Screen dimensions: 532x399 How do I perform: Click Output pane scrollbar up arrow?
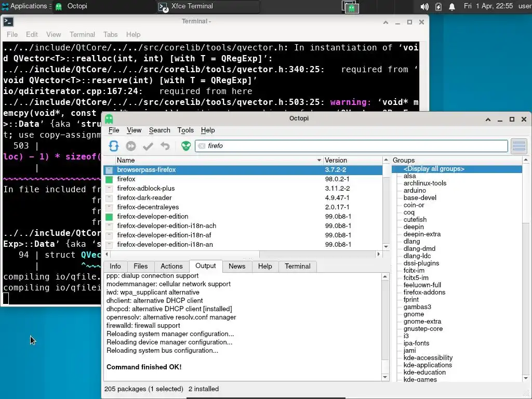(385, 277)
